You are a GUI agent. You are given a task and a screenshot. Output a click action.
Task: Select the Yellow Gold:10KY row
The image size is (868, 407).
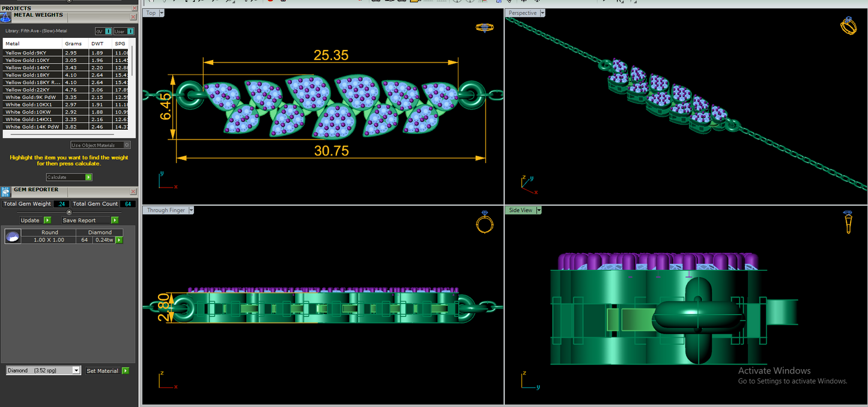coord(67,60)
